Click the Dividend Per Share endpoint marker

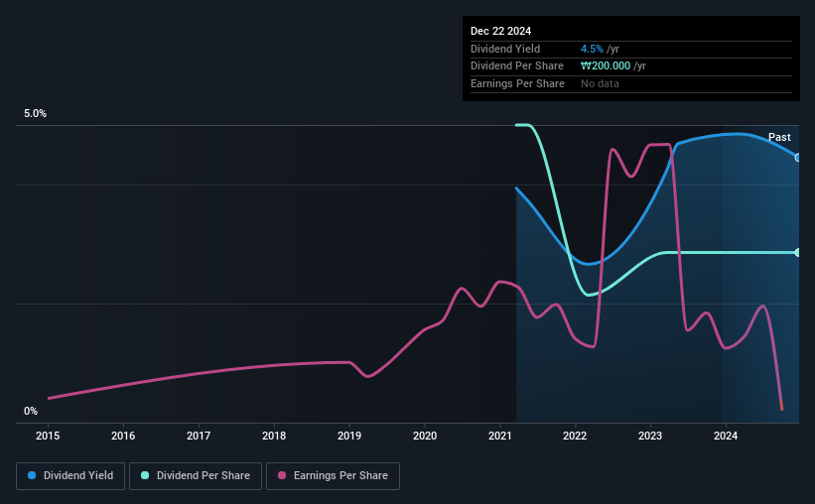point(797,253)
